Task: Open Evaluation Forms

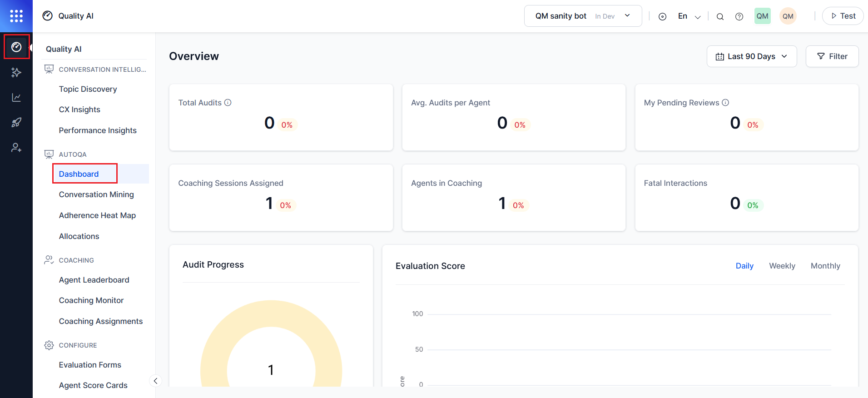Action: coord(90,365)
